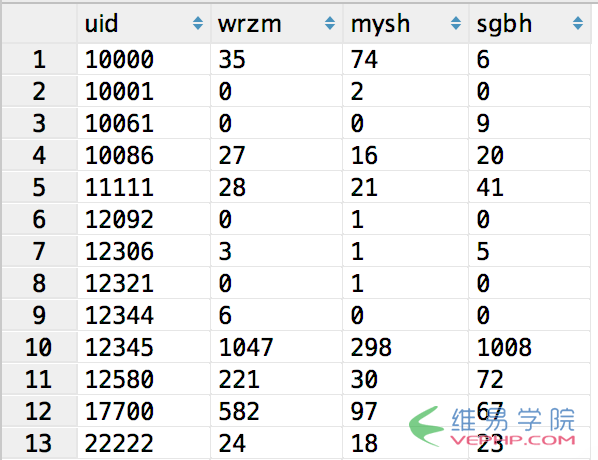This screenshot has width=598, height=460.
Task: Select wrzm cell 1047
Action: [x=276, y=347]
